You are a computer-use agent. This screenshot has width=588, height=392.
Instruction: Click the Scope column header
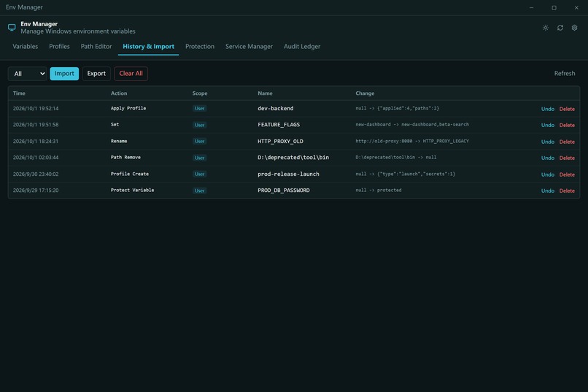coord(200,93)
